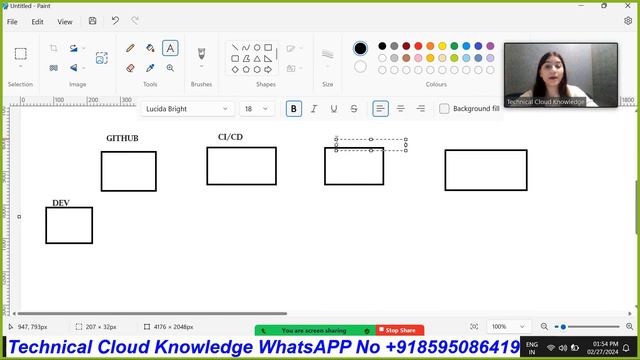Click the taskbar volume icon

563,348
